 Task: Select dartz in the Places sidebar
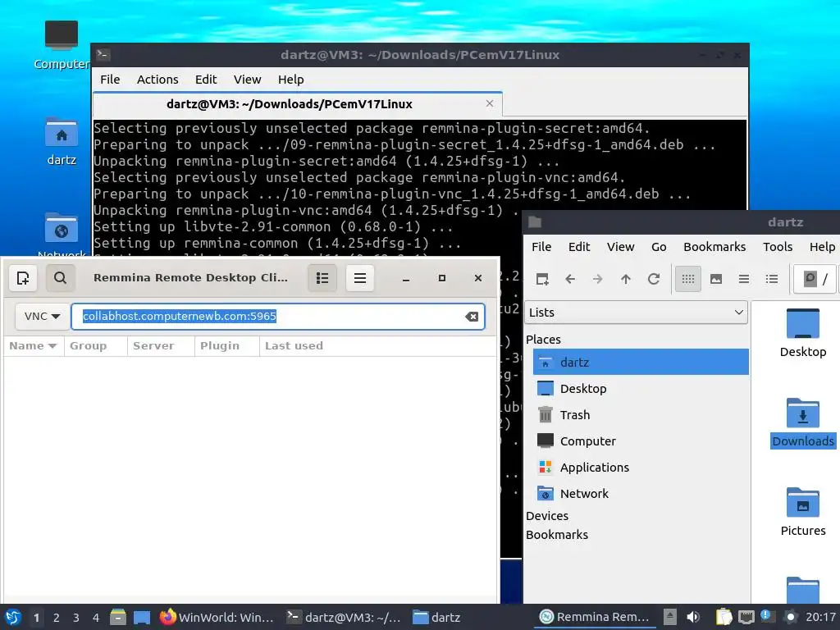641,362
